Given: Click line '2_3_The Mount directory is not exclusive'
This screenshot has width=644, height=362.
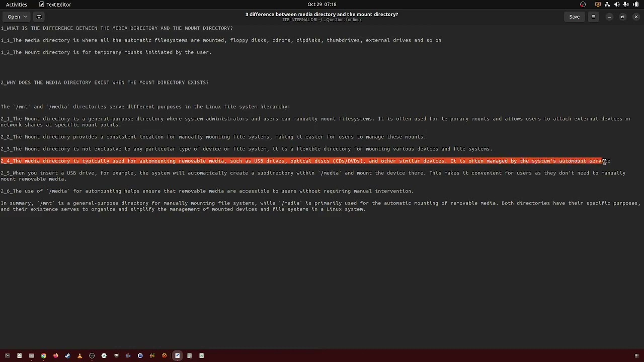Looking at the screenshot, I should point(247,149).
